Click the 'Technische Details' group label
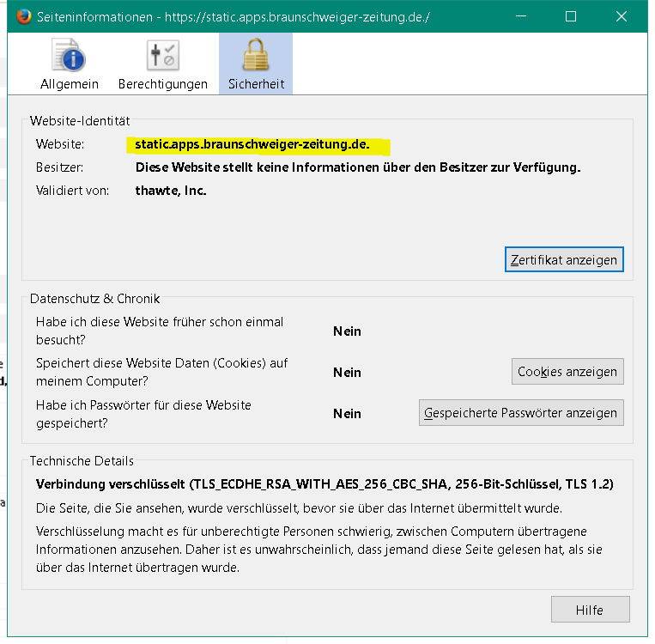This screenshot has height=644, width=655. (82, 460)
